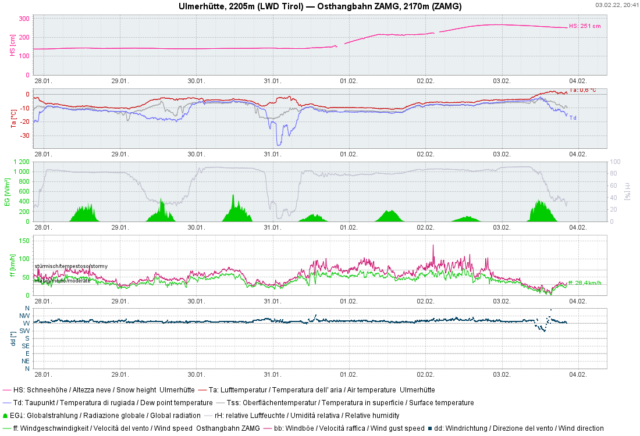The height and width of the screenshot is (436, 640).
Task: Click the rH: relative Luftfeuchte legend text
Action: point(307,416)
